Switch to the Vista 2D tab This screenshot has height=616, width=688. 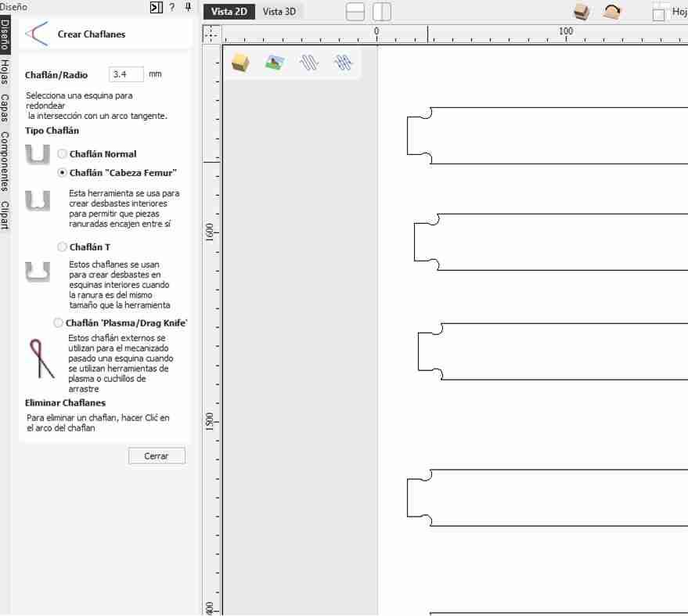(229, 12)
